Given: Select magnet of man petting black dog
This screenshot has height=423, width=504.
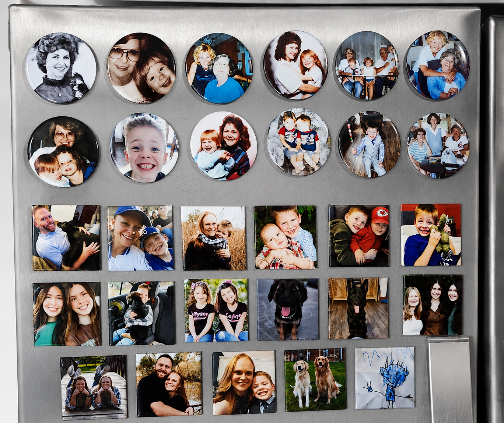Looking at the screenshot, I should tap(66, 238).
